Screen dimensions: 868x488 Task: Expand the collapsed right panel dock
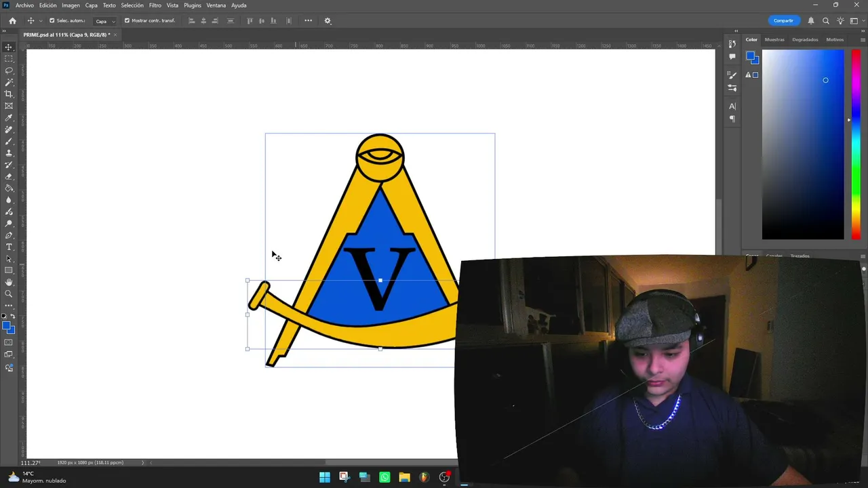(736, 31)
